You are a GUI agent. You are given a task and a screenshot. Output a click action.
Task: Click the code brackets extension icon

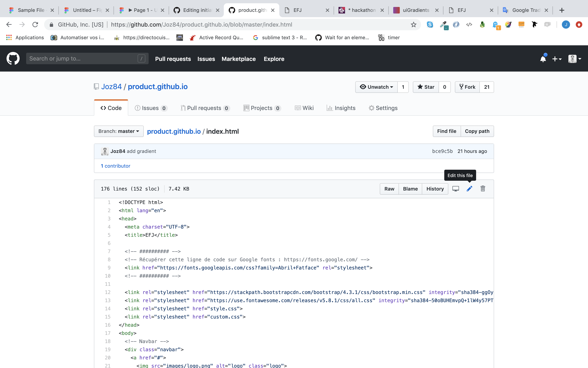[x=469, y=25]
